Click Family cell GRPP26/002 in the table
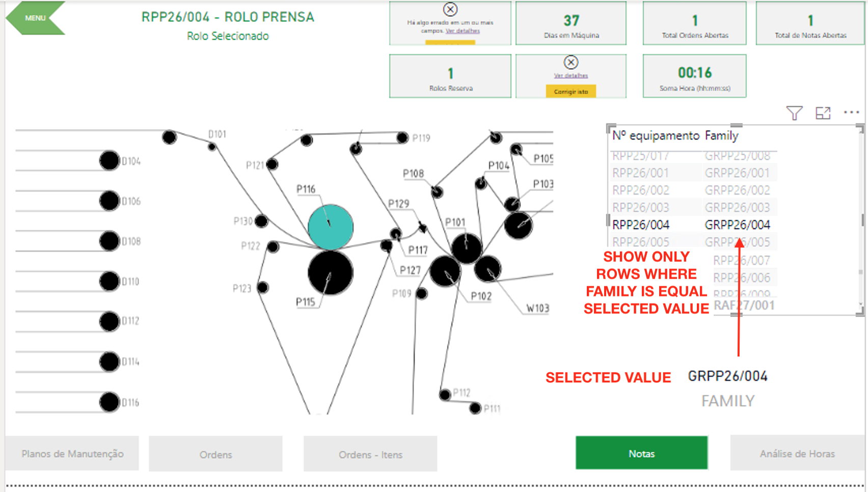Screen dimensions: 868x492 coord(737,190)
